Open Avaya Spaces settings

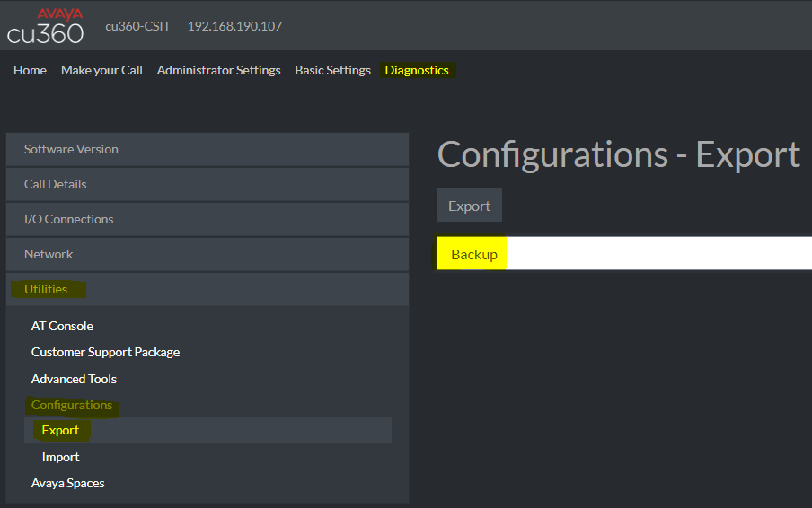point(67,483)
